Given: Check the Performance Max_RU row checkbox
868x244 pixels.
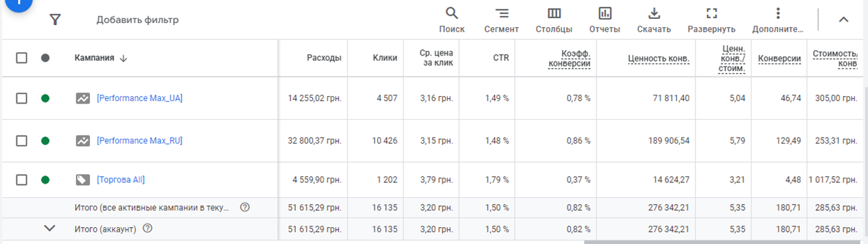Looking at the screenshot, I should 22,141.
